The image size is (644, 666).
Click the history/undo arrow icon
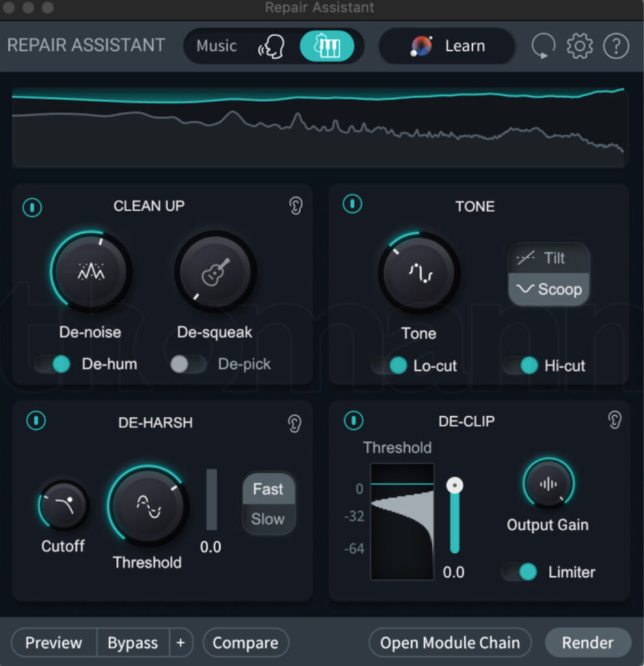click(x=543, y=46)
